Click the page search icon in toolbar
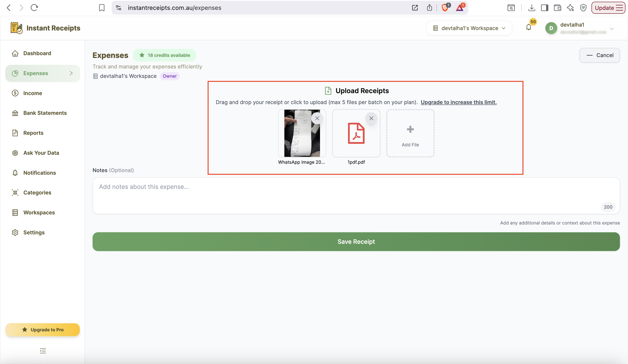628x364 pixels. (x=511, y=8)
